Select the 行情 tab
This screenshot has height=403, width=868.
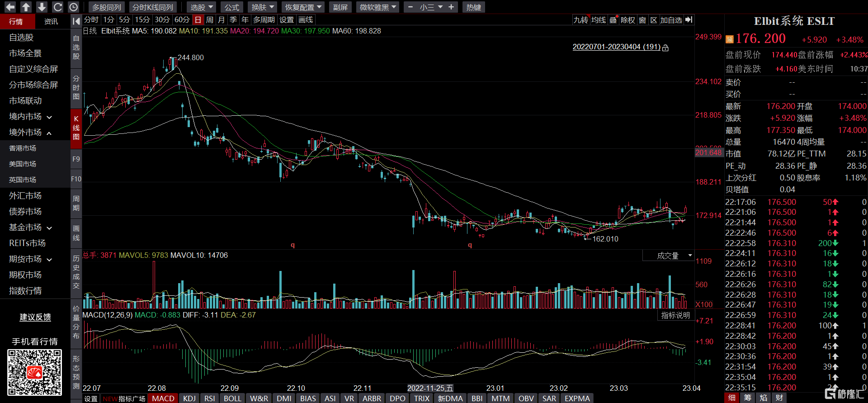(16, 21)
